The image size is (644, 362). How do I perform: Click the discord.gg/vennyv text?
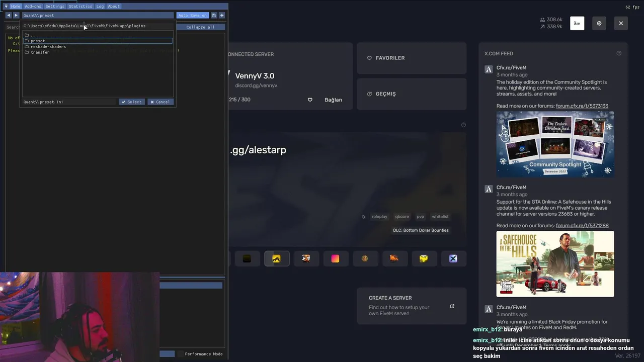(x=256, y=85)
